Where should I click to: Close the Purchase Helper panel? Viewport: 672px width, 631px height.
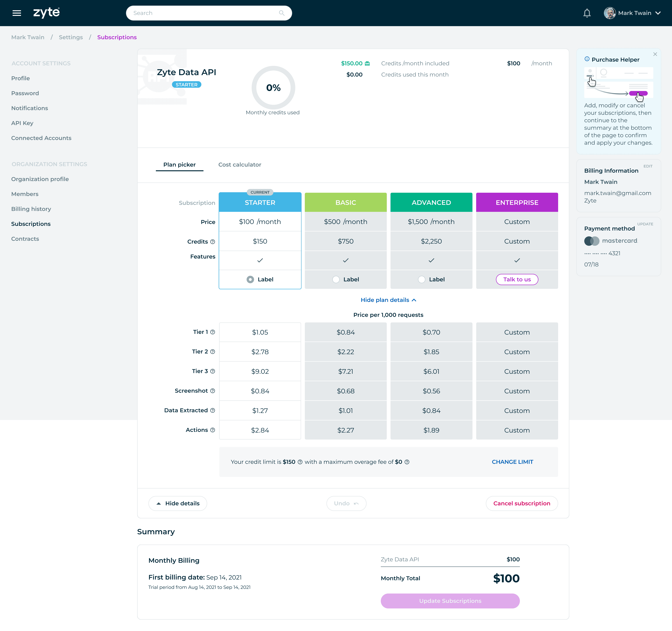tap(655, 54)
